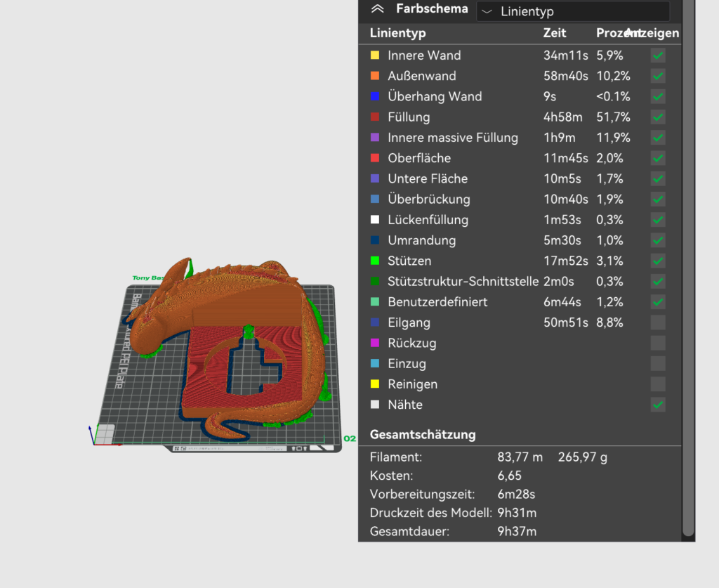Open the Linientyp color scheme dropdown
Viewport: 719px width, 588px height.
pyautogui.click(x=572, y=11)
